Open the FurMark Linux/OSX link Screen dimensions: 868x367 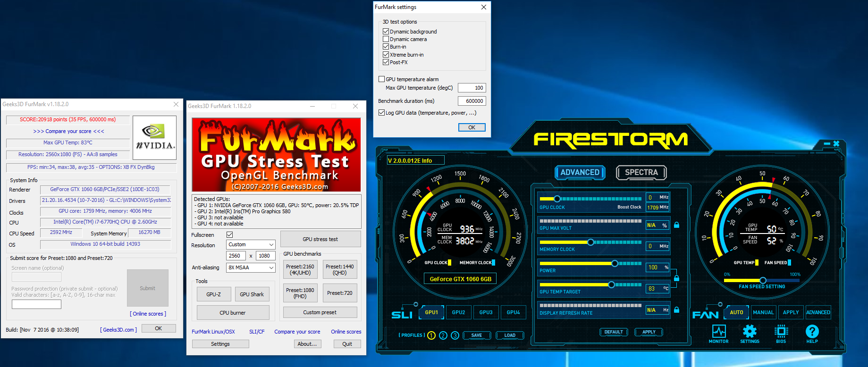coord(213,332)
